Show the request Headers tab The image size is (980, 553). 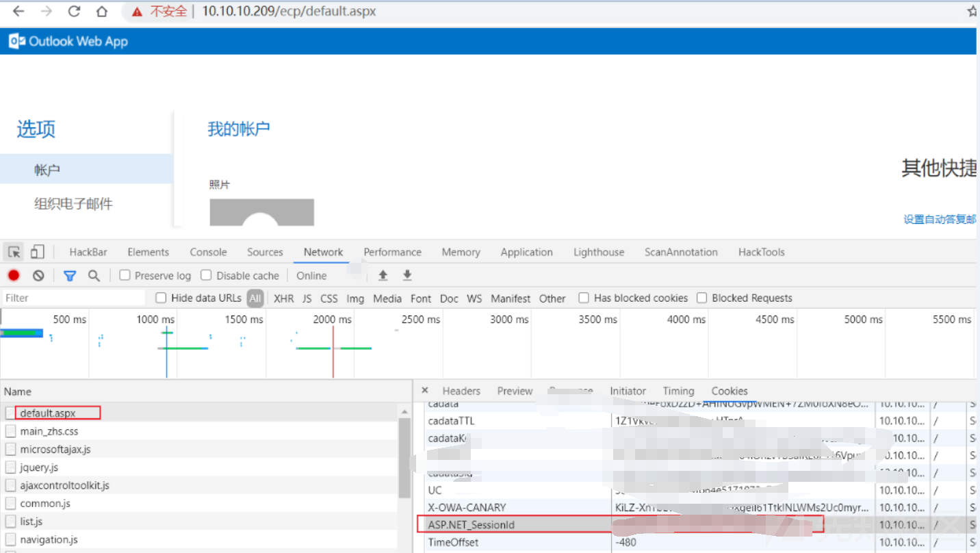pyautogui.click(x=461, y=391)
